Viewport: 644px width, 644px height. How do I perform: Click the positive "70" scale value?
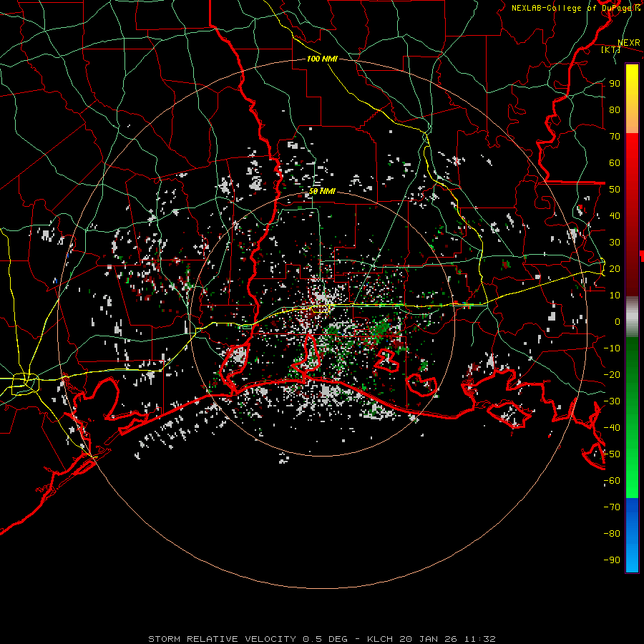click(x=615, y=137)
